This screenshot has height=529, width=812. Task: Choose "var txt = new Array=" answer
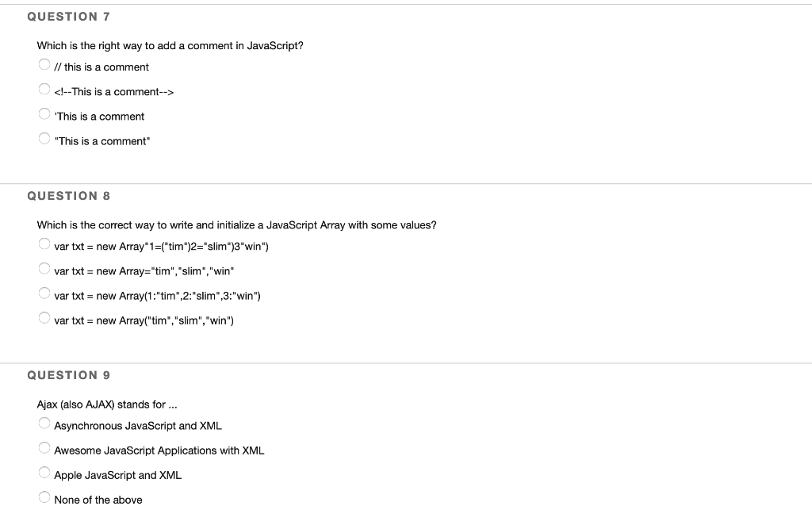pos(44,268)
